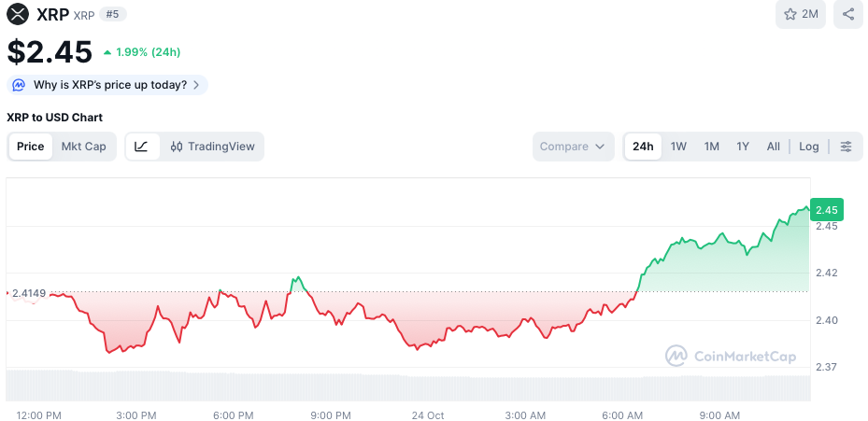This screenshot has height=421, width=868.
Task: Click the XRP coin logo icon
Action: pyautogui.click(x=18, y=14)
